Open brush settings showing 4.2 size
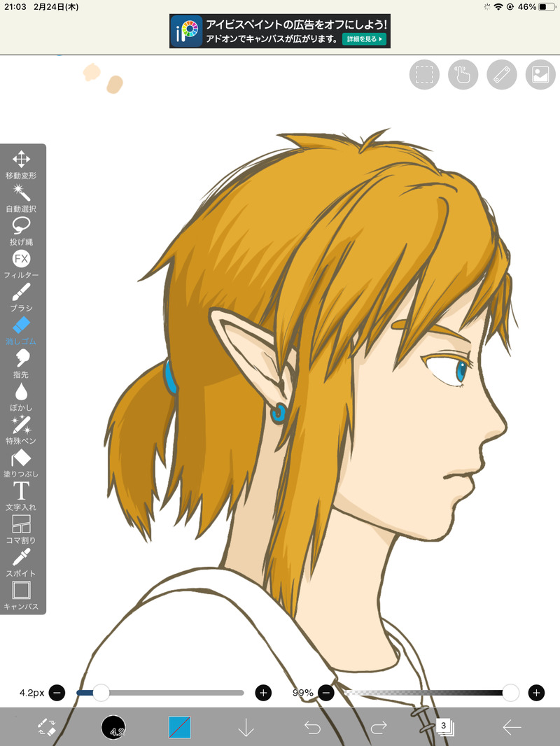The width and height of the screenshot is (560, 746). pos(113,727)
